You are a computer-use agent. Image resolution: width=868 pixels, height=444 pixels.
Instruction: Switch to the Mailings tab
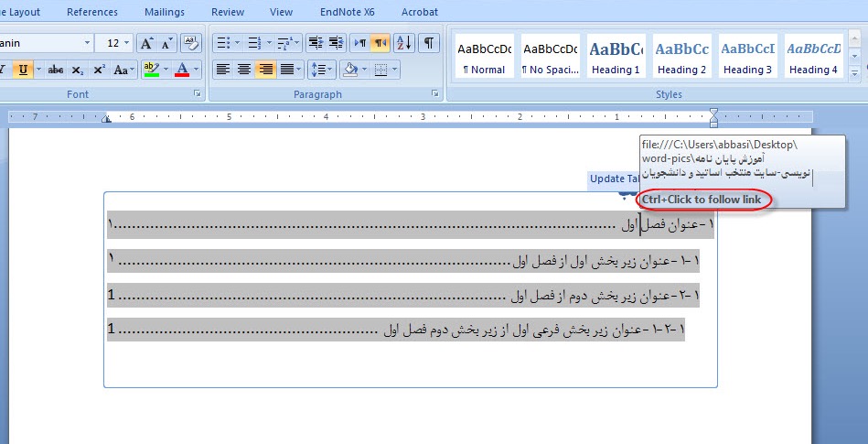[165, 12]
